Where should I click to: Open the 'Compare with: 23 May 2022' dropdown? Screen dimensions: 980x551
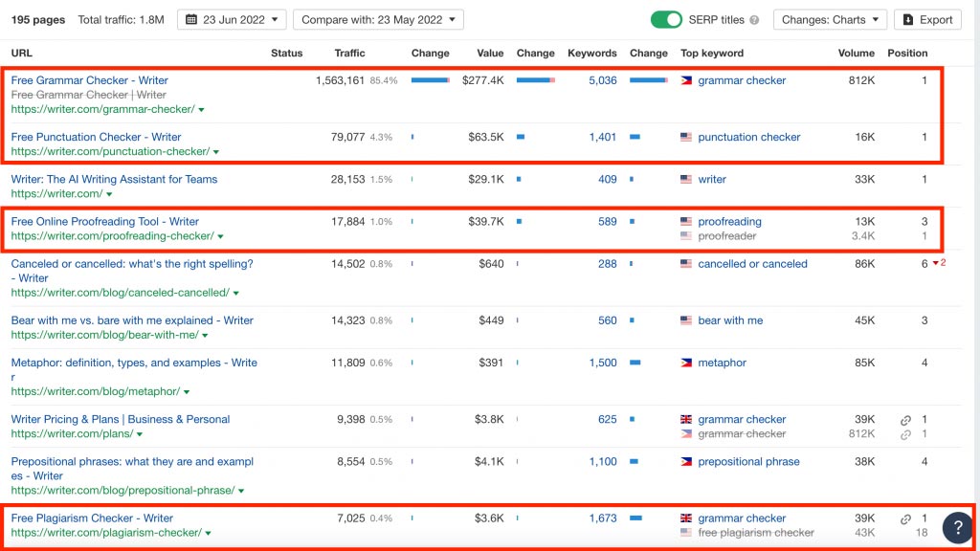click(378, 20)
